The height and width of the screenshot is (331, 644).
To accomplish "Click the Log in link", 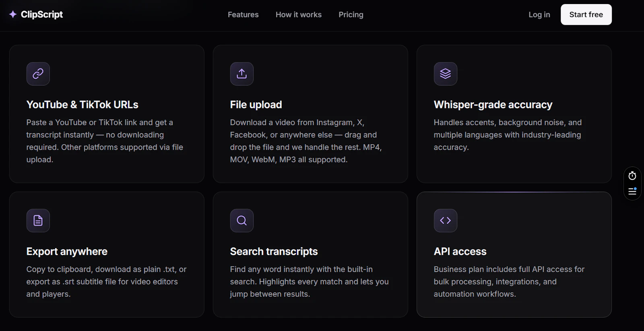I will [x=539, y=14].
